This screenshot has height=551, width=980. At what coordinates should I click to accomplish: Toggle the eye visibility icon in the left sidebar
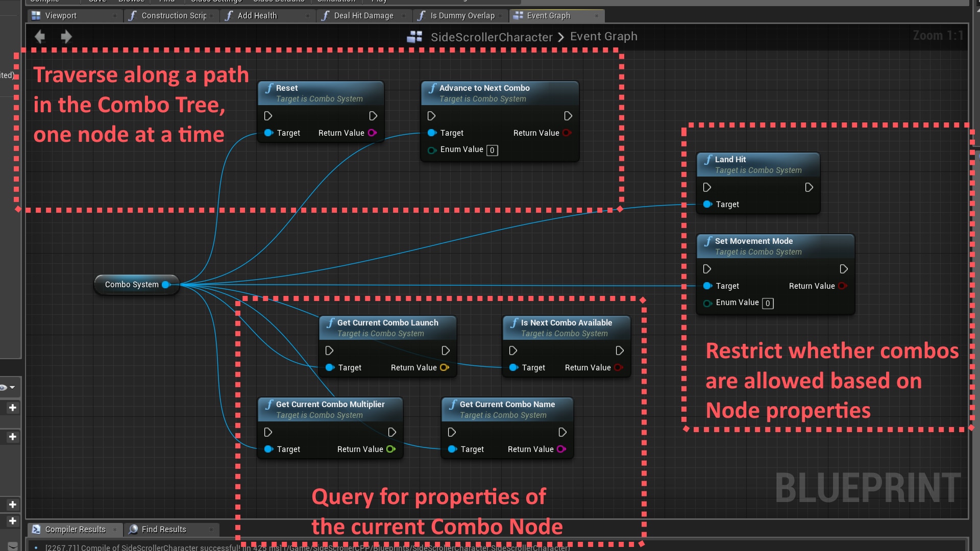(4, 387)
